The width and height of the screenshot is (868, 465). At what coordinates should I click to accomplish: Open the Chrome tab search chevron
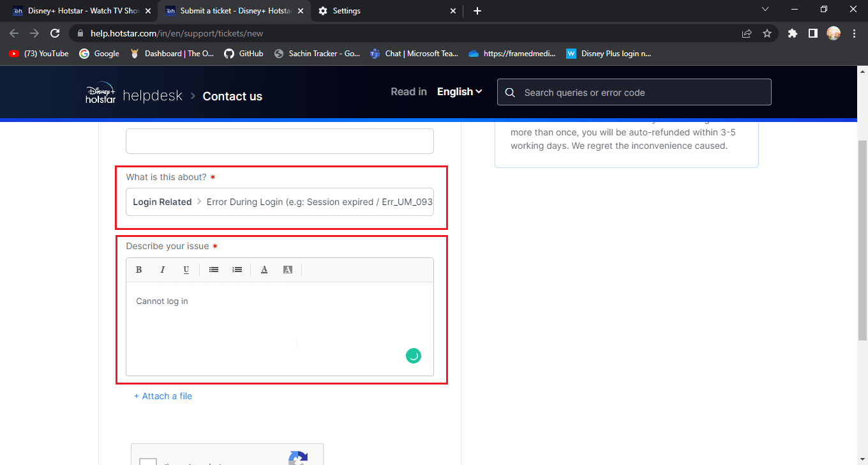[766, 10]
